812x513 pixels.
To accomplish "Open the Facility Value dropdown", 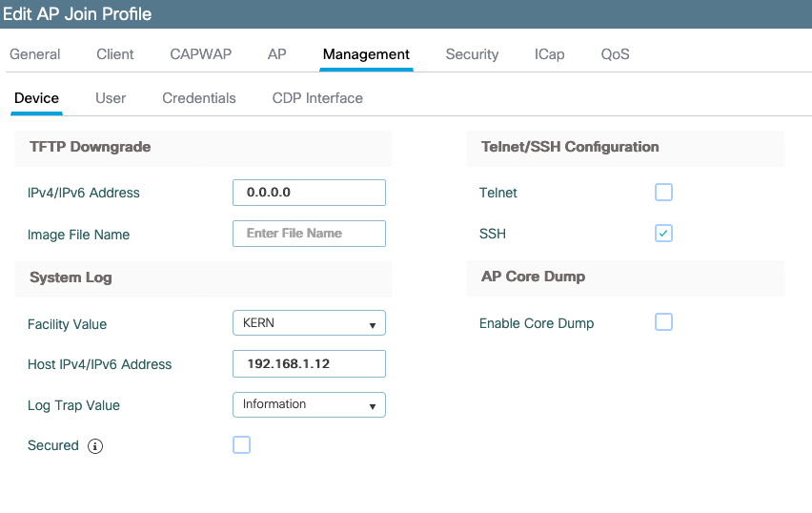I will (x=309, y=323).
